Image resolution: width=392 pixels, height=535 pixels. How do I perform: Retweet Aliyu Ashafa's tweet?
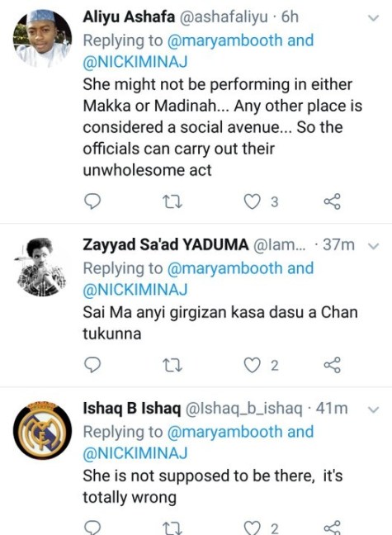[172, 201]
